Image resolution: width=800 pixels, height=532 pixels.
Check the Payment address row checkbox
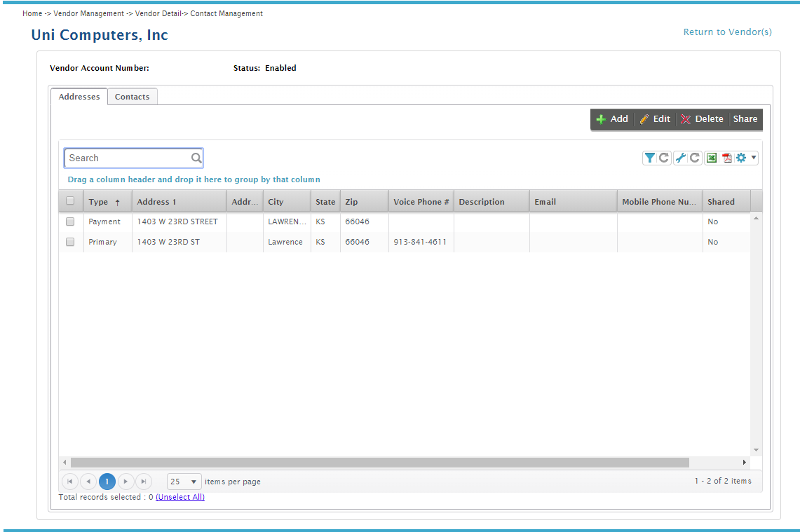point(70,221)
